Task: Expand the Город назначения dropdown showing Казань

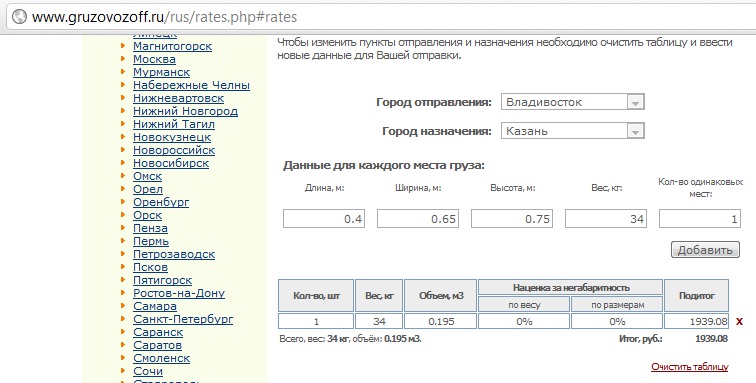Action: click(572, 131)
